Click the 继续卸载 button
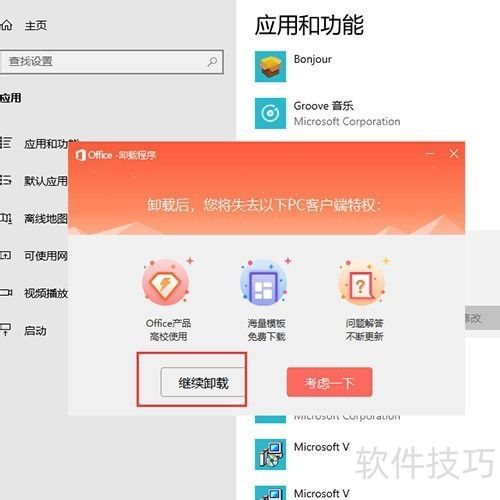 [203, 382]
